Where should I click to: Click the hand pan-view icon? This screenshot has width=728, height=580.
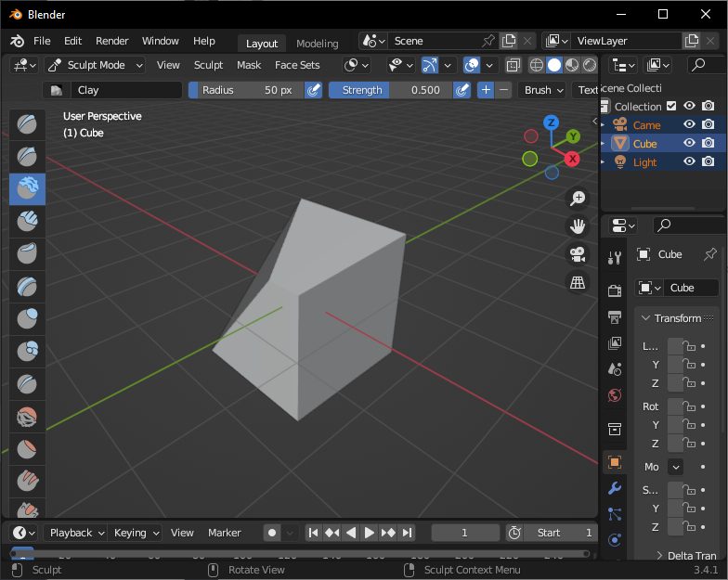pyautogui.click(x=578, y=226)
